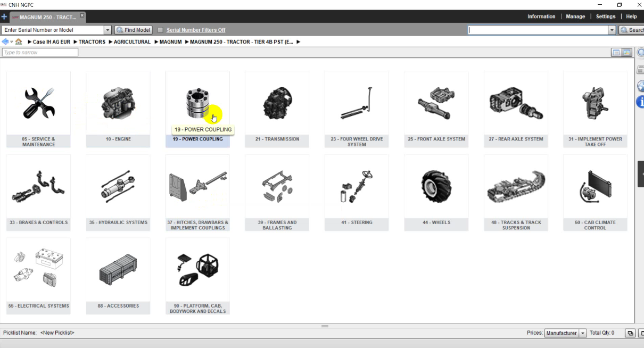Image resolution: width=644 pixels, height=348 pixels.
Task: Expand the serial number or model dropdown
Action: [x=108, y=30]
